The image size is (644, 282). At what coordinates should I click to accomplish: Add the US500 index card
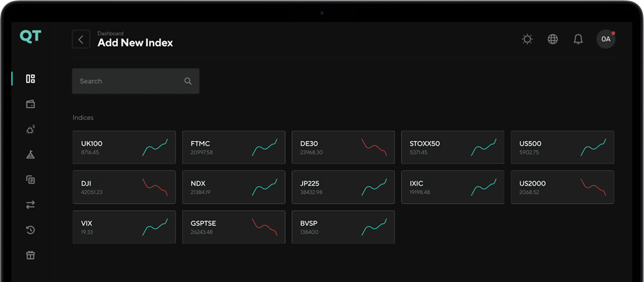coord(562,147)
